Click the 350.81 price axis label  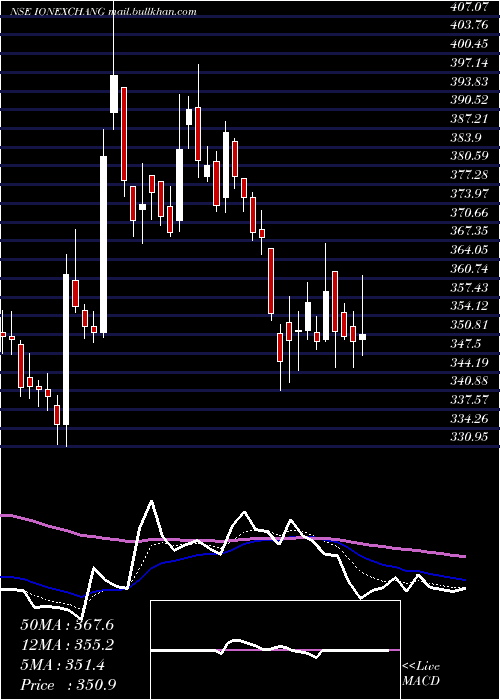pos(470,325)
